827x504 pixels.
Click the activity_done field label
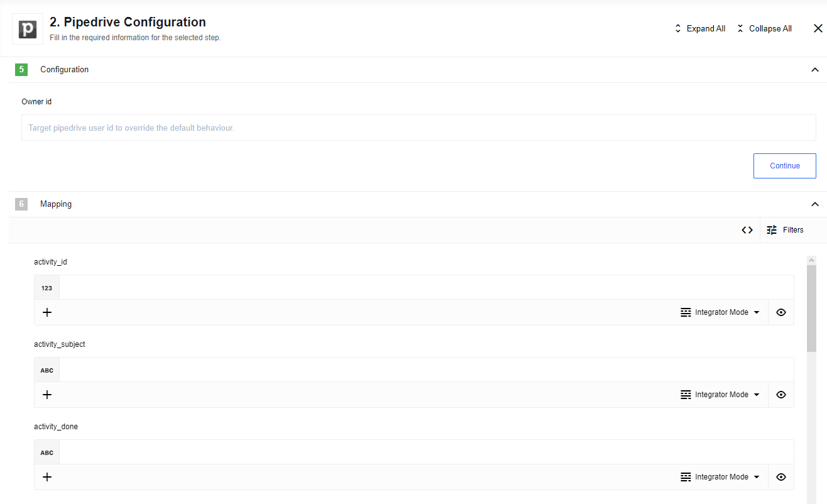coord(56,427)
